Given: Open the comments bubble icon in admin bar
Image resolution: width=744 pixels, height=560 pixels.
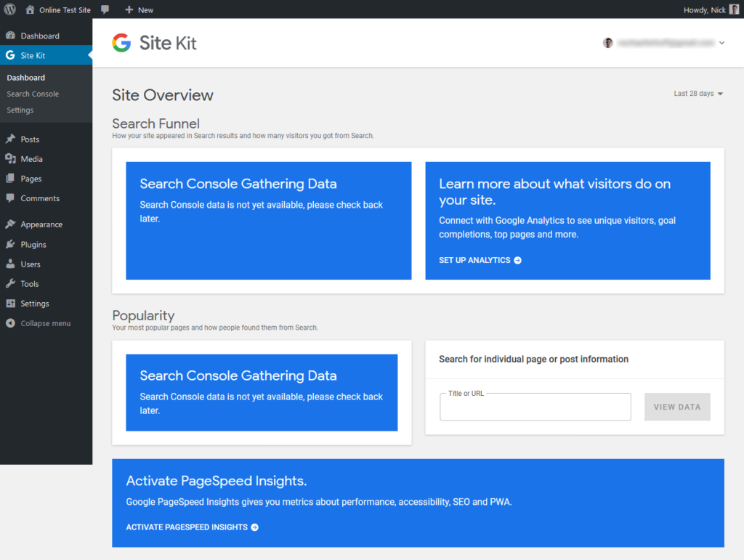Looking at the screenshot, I should click(105, 9).
